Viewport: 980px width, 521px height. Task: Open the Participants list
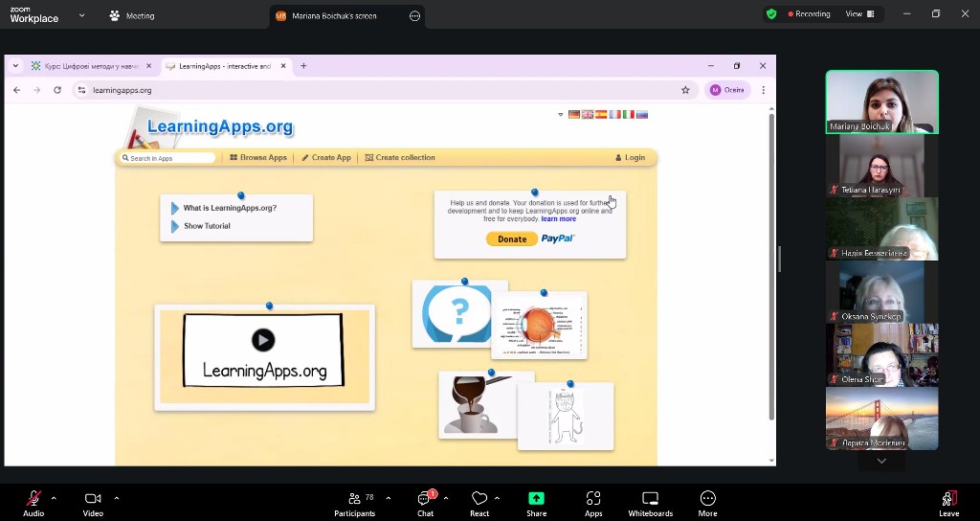[354, 500]
